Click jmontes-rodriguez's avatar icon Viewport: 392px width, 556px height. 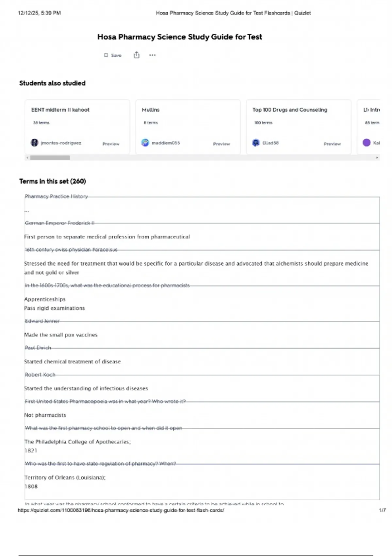34,143
